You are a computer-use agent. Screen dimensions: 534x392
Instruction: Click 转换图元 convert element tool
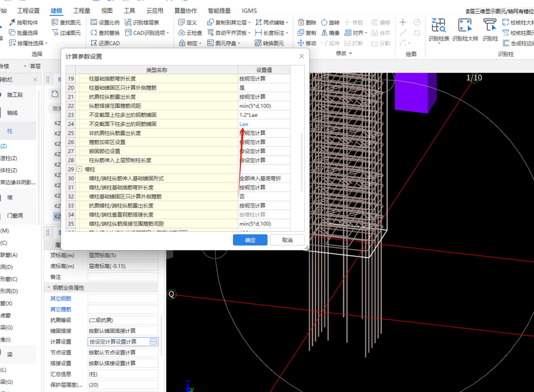[269, 43]
